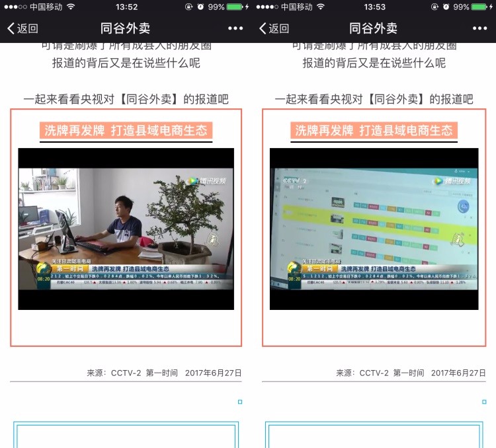This screenshot has width=496, height=448.
Task: Tap the alarm clock icon in right status bar
Action: tap(446, 7)
